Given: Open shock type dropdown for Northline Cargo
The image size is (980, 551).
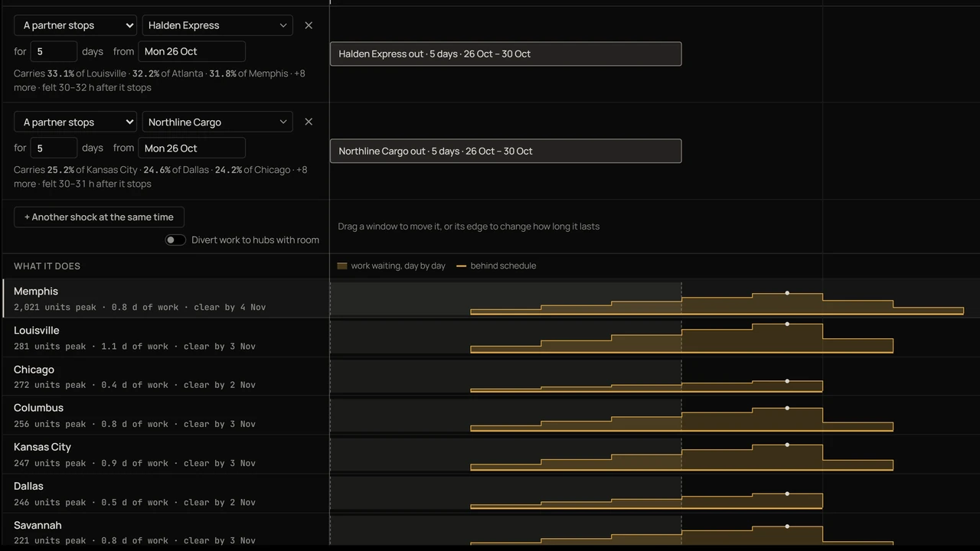Looking at the screenshot, I should (x=75, y=122).
